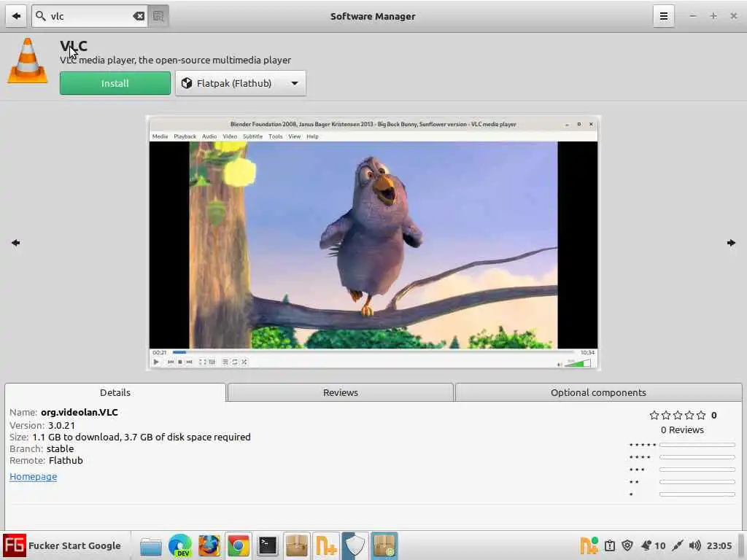The width and height of the screenshot is (747, 560).
Task: Click the branch value 'stable'
Action: (x=60, y=449)
